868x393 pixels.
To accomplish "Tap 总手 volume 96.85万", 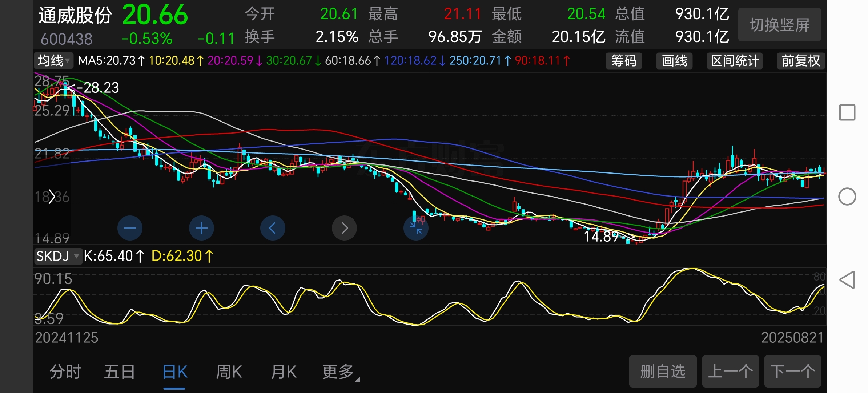I will pos(455,37).
